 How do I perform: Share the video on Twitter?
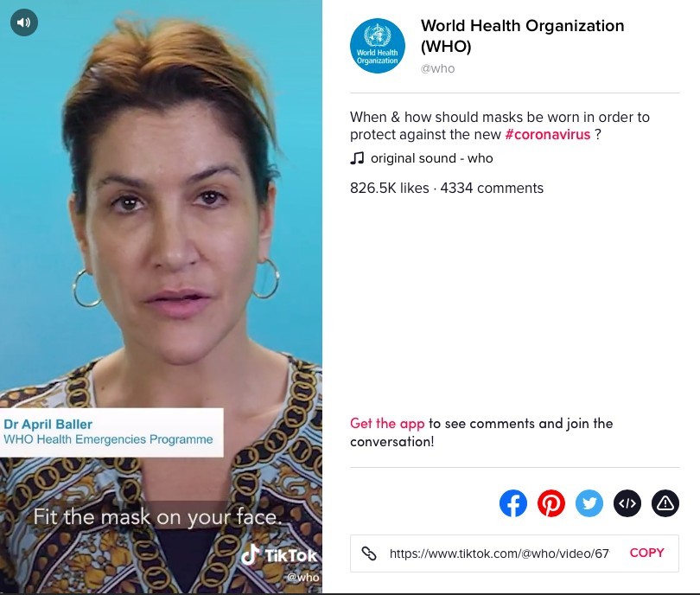click(x=589, y=503)
